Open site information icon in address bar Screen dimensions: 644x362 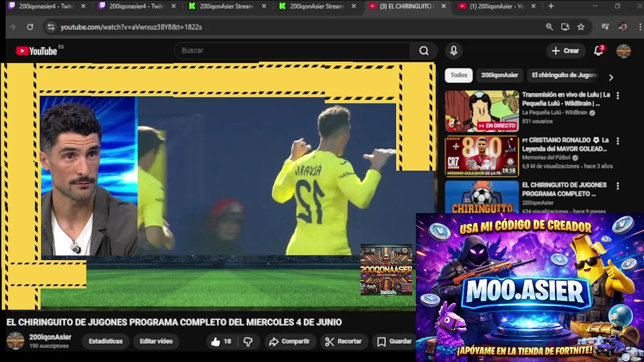(x=50, y=27)
